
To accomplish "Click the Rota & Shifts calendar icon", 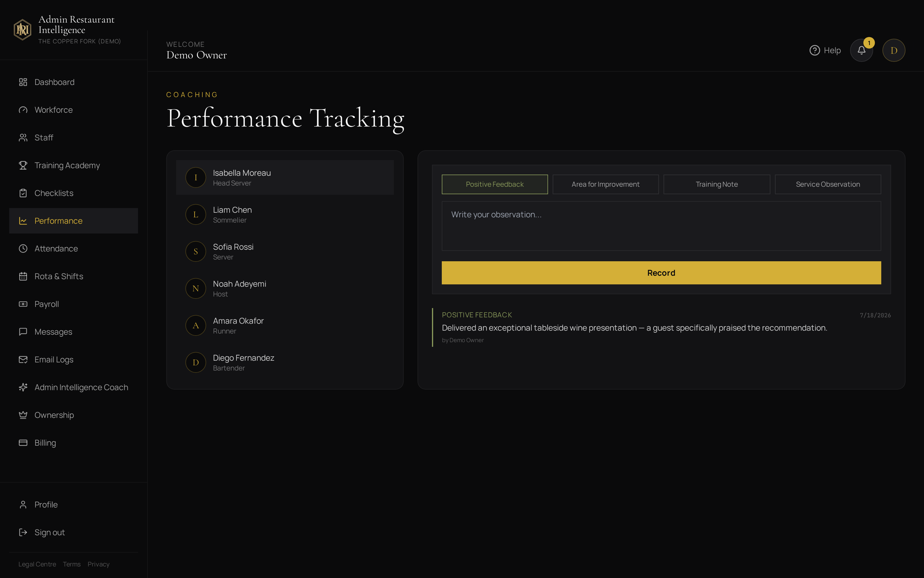I will (x=23, y=276).
